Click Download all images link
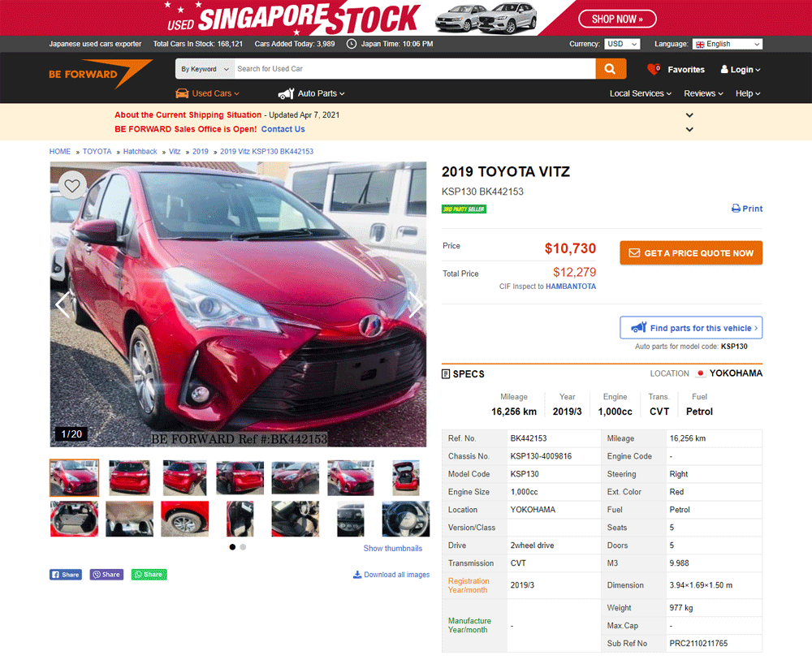The image size is (812, 664). coord(391,575)
